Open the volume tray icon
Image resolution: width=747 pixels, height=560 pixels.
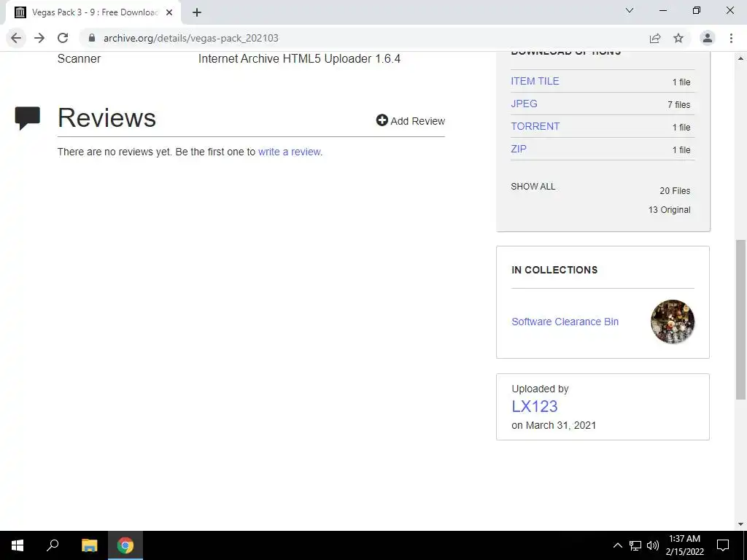pos(653,545)
